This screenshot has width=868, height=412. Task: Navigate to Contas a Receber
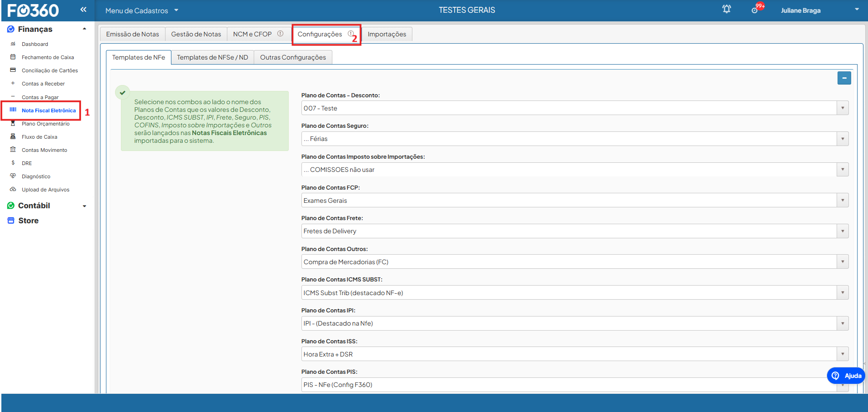click(x=43, y=84)
